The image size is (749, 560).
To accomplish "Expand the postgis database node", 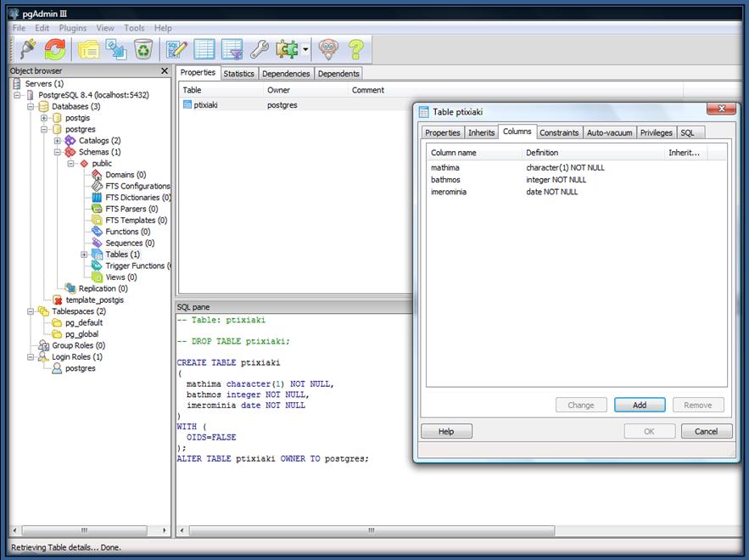I will point(44,118).
